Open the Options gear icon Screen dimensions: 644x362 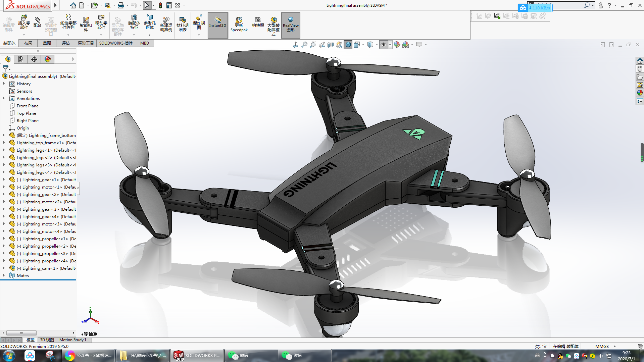click(178, 5)
